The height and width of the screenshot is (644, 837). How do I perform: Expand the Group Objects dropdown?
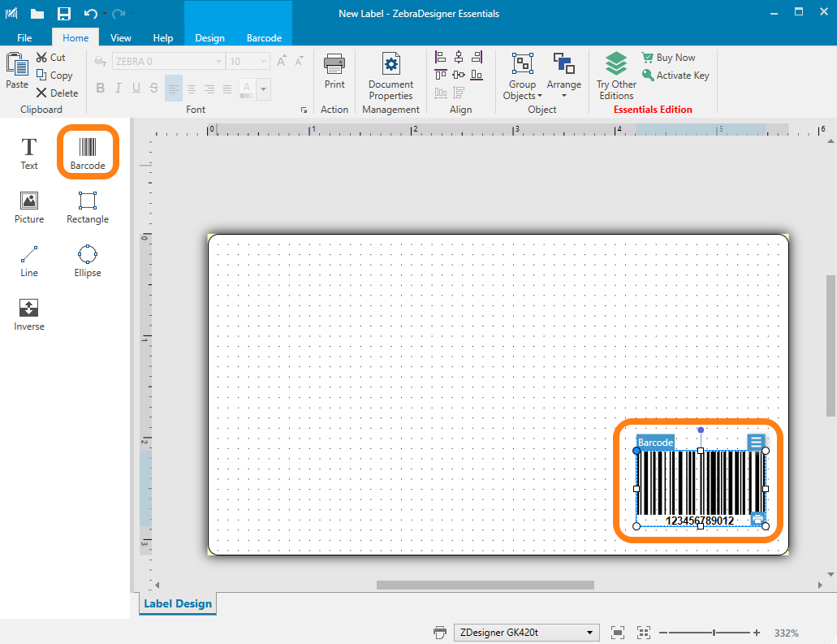tap(522, 77)
